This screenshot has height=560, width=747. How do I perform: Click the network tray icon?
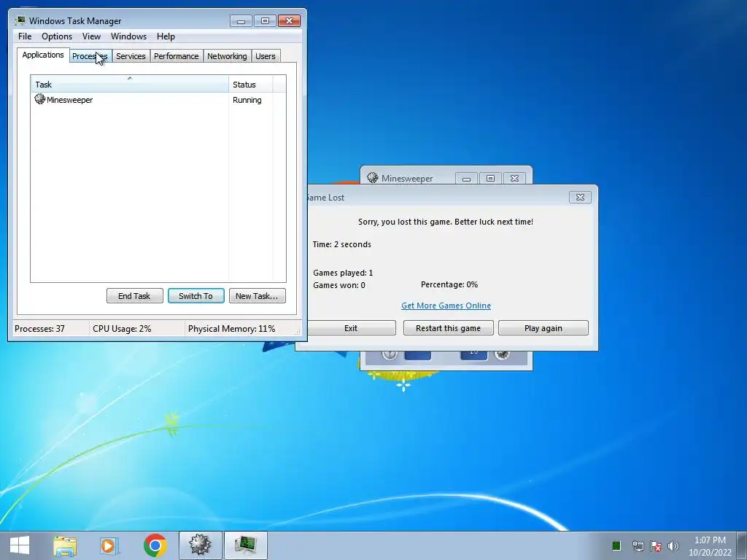point(638,546)
